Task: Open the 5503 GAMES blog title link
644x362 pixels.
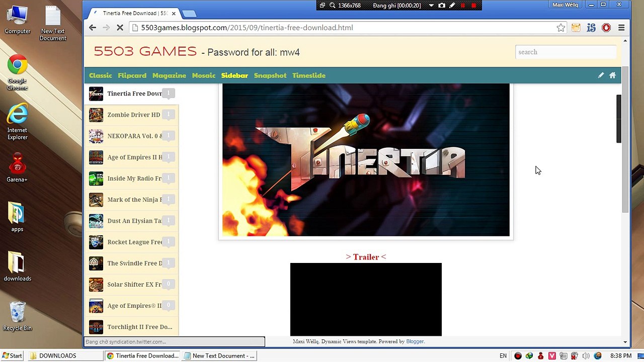Action: 145,51
